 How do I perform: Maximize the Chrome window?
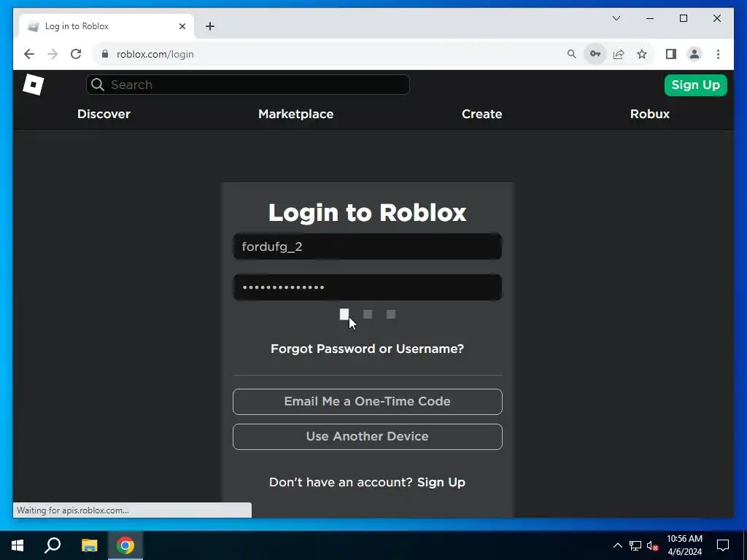tap(683, 18)
